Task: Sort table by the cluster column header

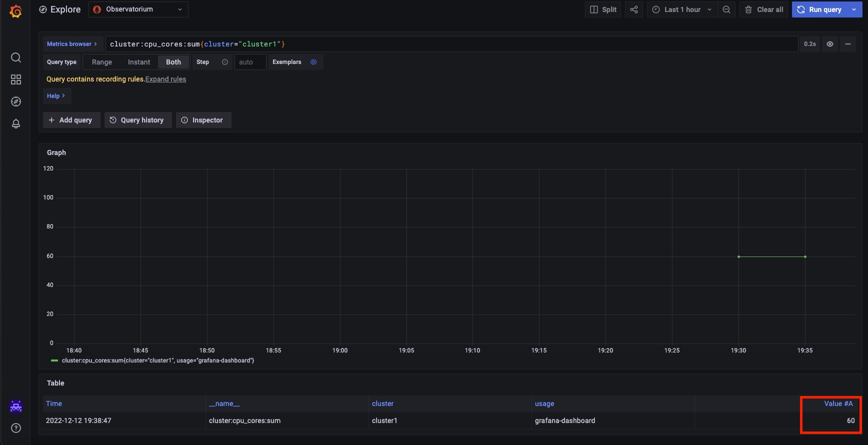Action: click(x=382, y=403)
